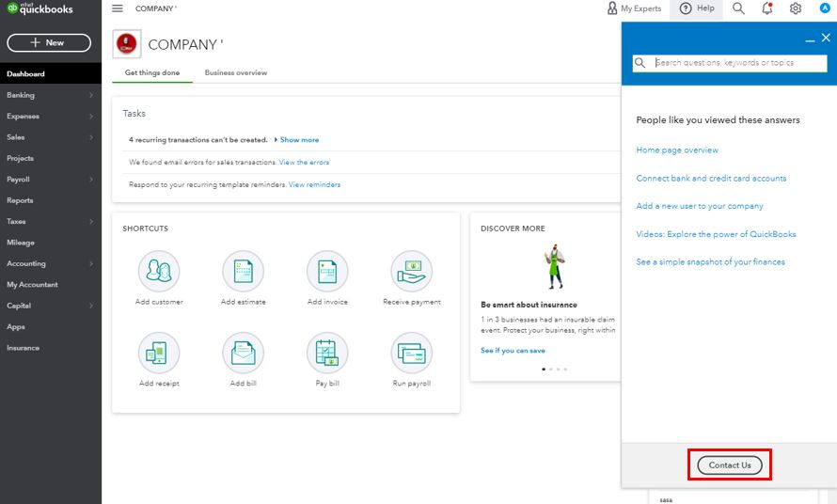The width and height of the screenshot is (837, 504).
Task: Minimize the help panel
Action: (x=810, y=40)
